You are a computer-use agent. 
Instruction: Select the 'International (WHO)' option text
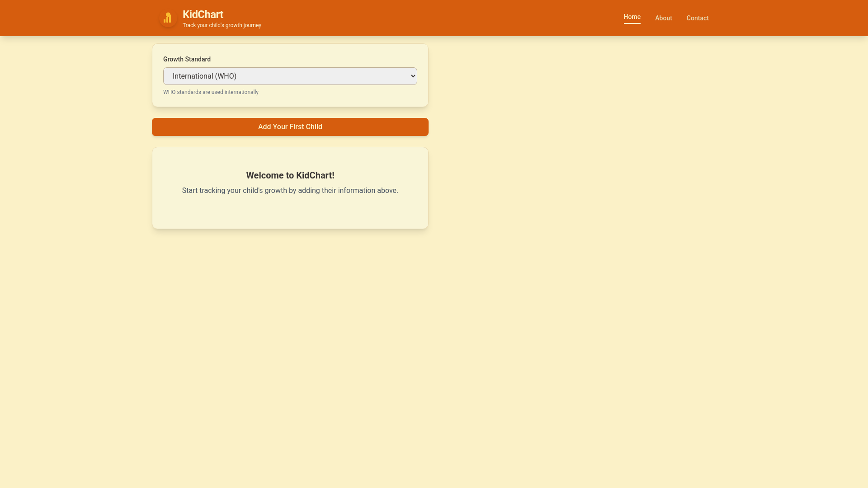(204, 76)
